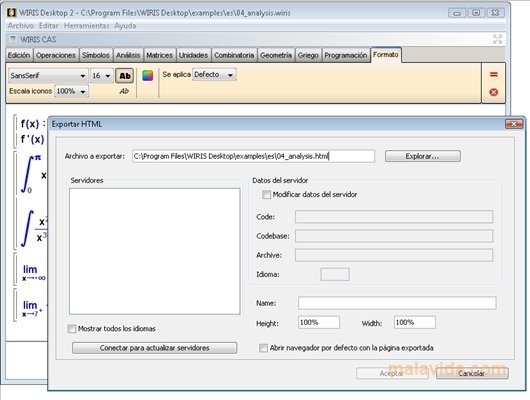The height and width of the screenshot is (400, 530).
Task: Switch to the Análisis tab
Action: [128, 55]
